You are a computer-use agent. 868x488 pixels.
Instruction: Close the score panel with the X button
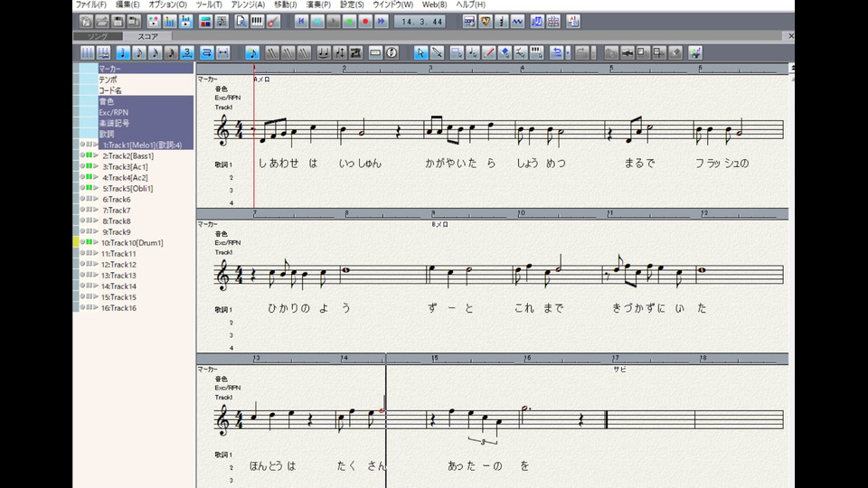(790, 36)
